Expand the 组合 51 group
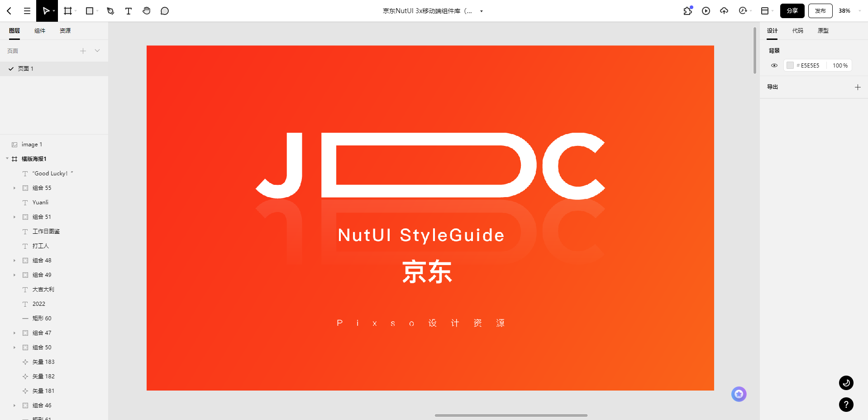 coord(14,217)
